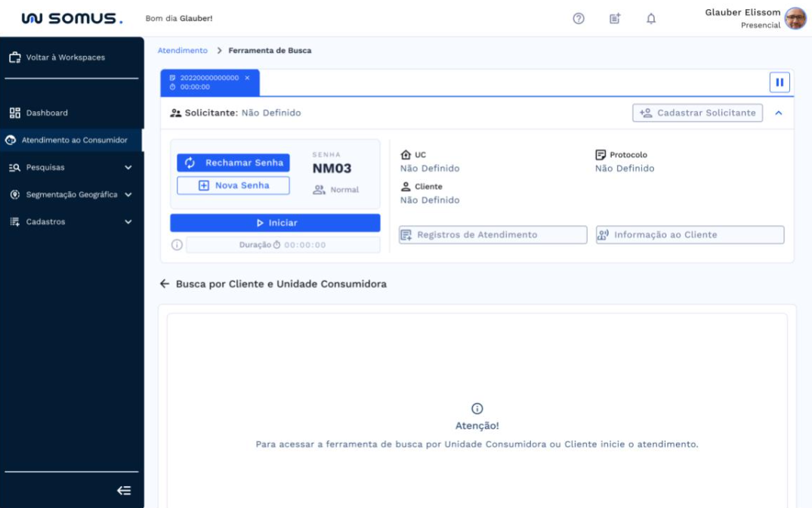Open Informação ao Cliente
The width and height of the screenshot is (812, 508).
(x=690, y=235)
